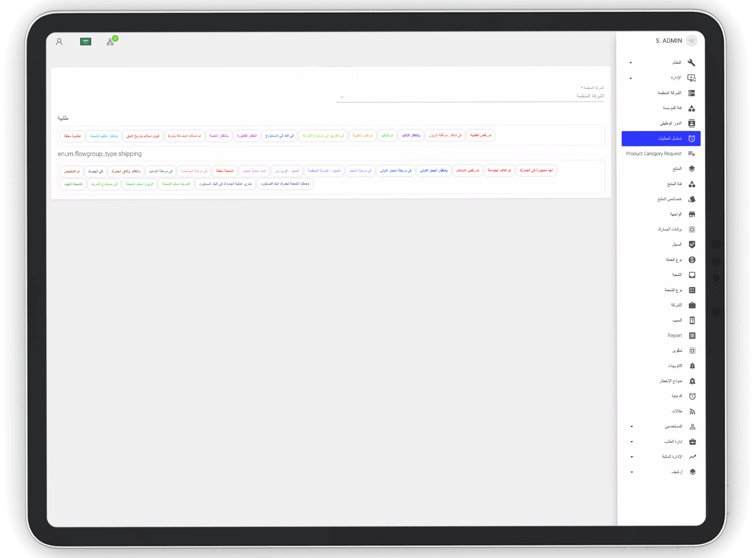Click the في الجمرك shipping chip
The width and height of the screenshot is (756, 558).
pyautogui.click(x=95, y=171)
